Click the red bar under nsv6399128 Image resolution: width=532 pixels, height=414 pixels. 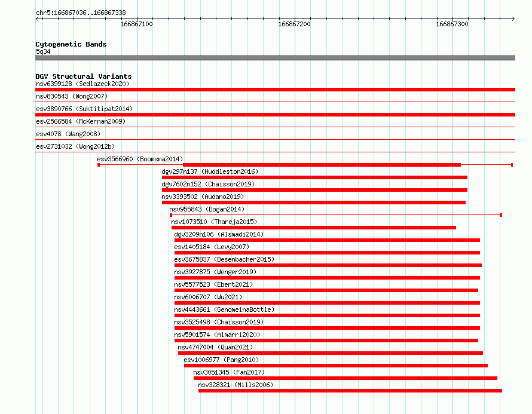(275, 90)
